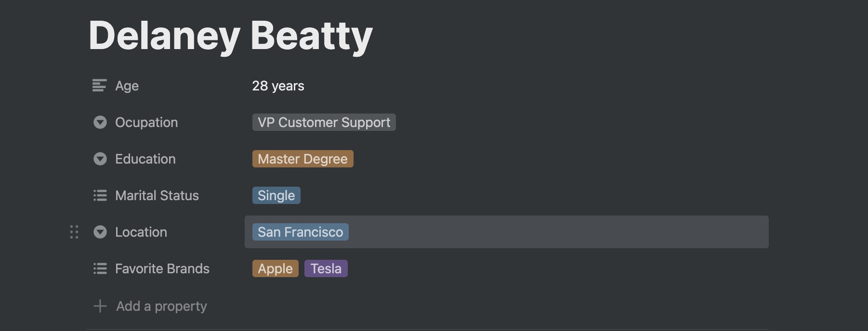Click the text icon beside Age

[x=99, y=86]
